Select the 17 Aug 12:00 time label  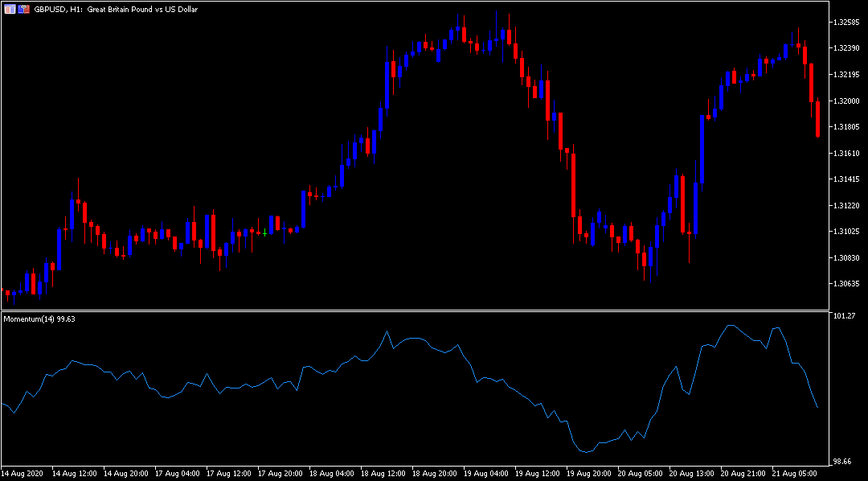tap(228, 474)
